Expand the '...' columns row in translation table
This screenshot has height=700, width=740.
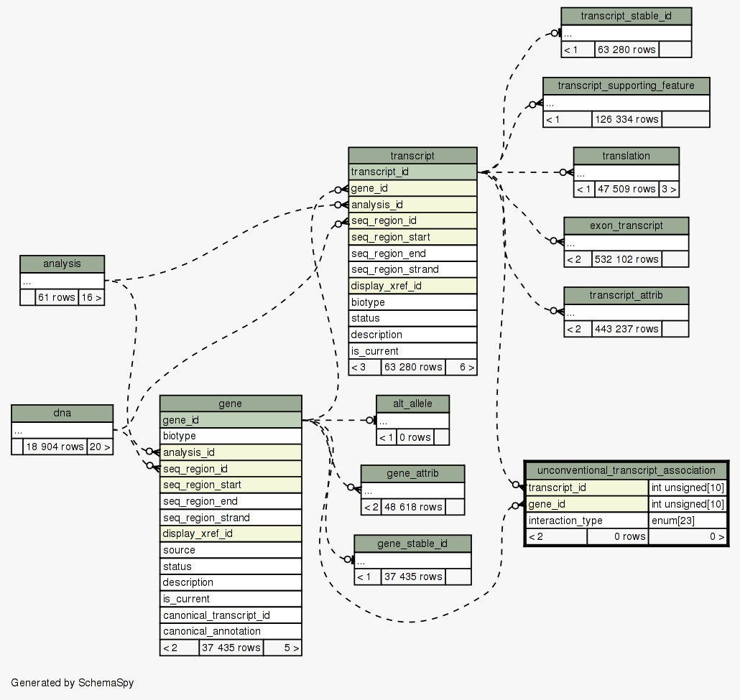click(x=626, y=172)
